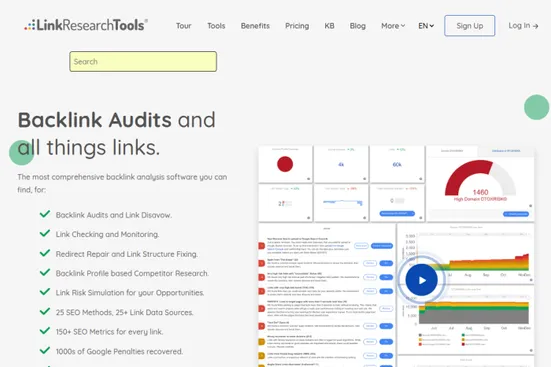Click the Sign Up button
This screenshot has width=551, height=367.
(469, 26)
